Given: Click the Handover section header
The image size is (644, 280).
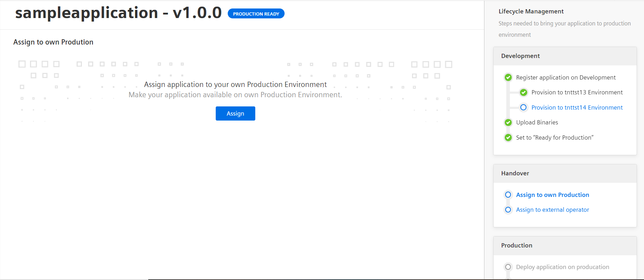Looking at the screenshot, I should click(x=565, y=173).
